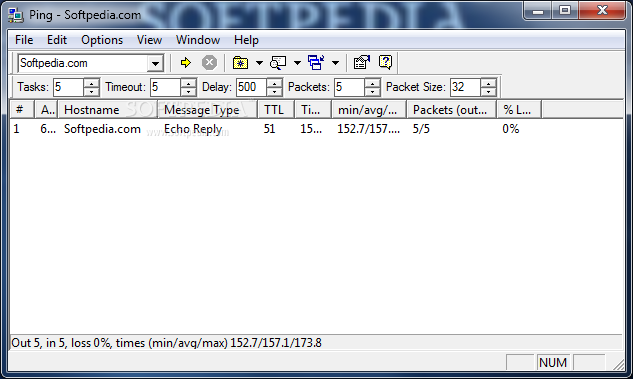Viewport: 633px width, 379px height.
Task: Close the Ping window
Action: click(x=602, y=11)
